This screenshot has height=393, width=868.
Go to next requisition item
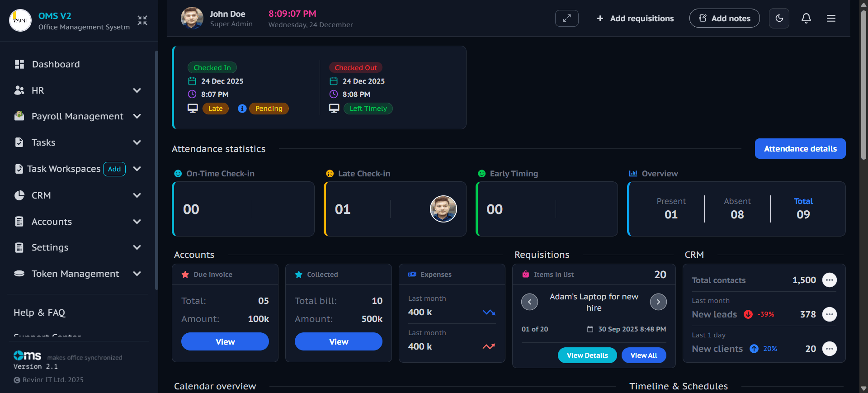point(658,302)
